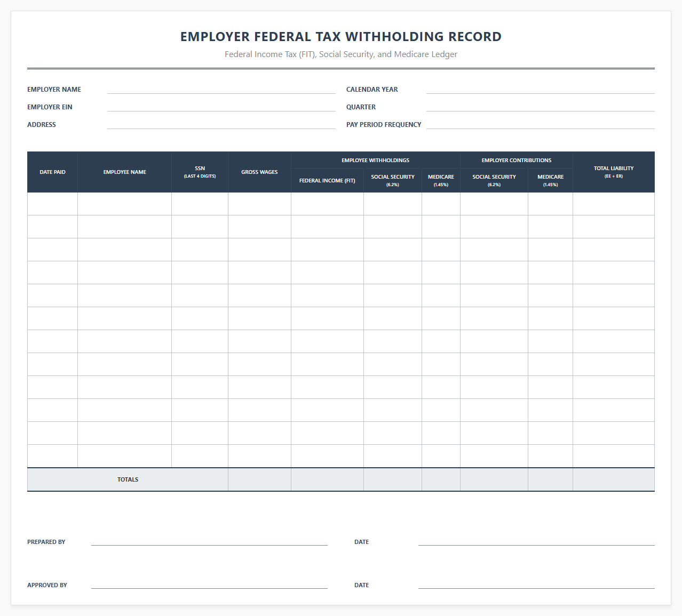The height and width of the screenshot is (616, 682).
Task: Click the Employee Withholdings group header
Action: pos(376,160)
